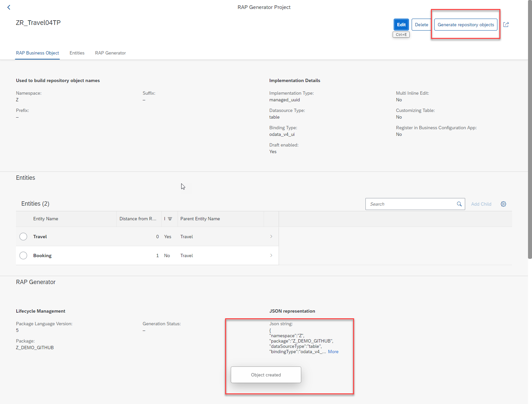
Task: Click the vertical page scrollbar
Action: coord(530,133)
